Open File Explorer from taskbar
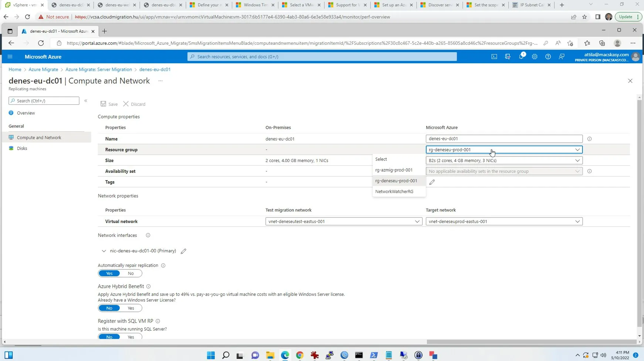Image resolution: width=644 pixels, height=361 pixels. click(270, 355)
